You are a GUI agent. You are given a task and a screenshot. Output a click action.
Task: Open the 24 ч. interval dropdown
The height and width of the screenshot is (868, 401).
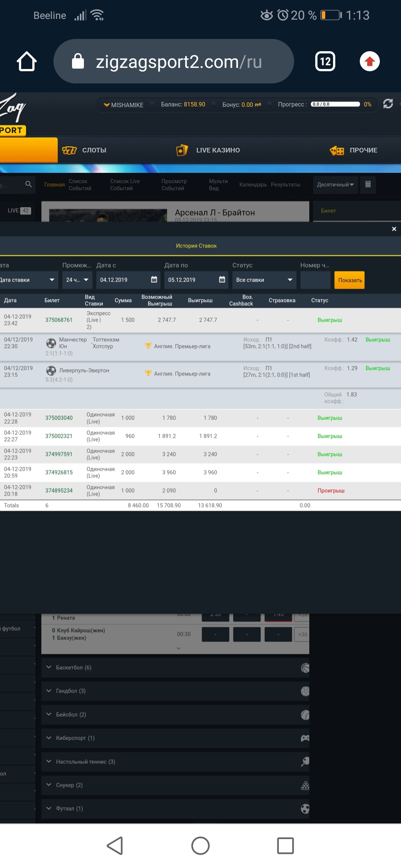click(77, 280)
